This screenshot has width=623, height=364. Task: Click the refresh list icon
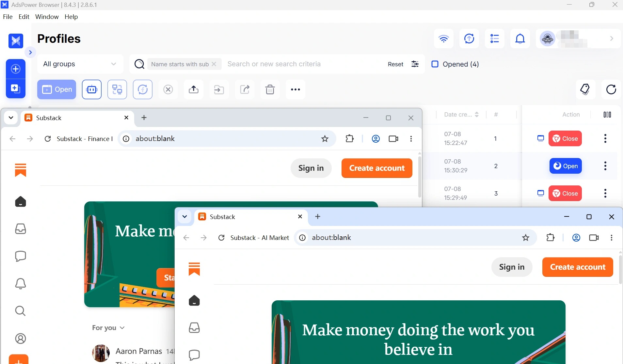click(611, 89)
